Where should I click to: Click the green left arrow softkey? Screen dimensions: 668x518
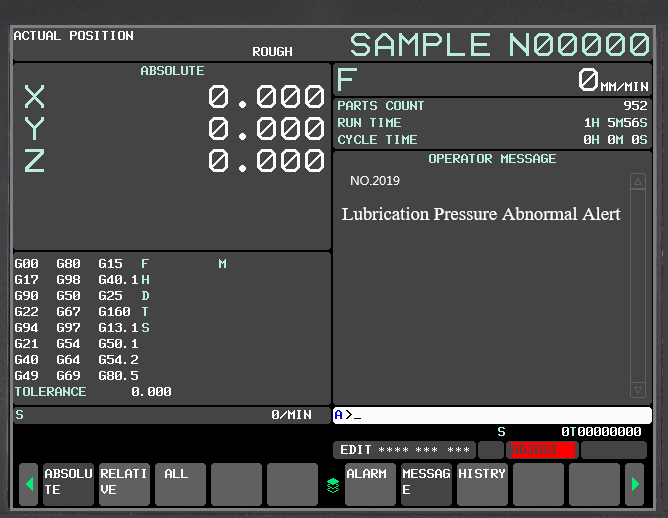(x=29, y=485)
